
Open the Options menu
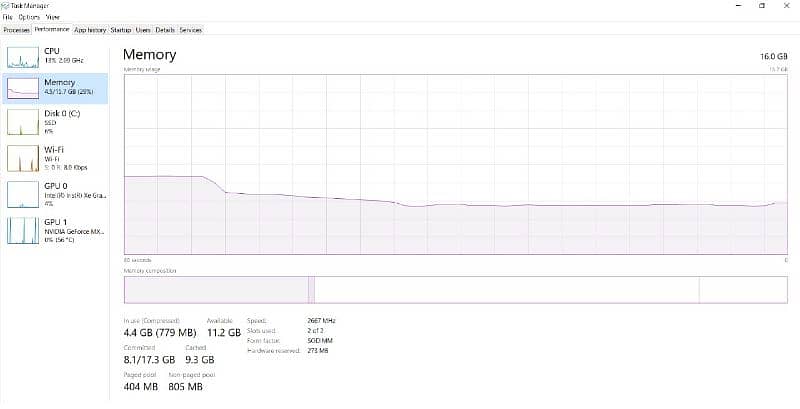click(29, 17)
